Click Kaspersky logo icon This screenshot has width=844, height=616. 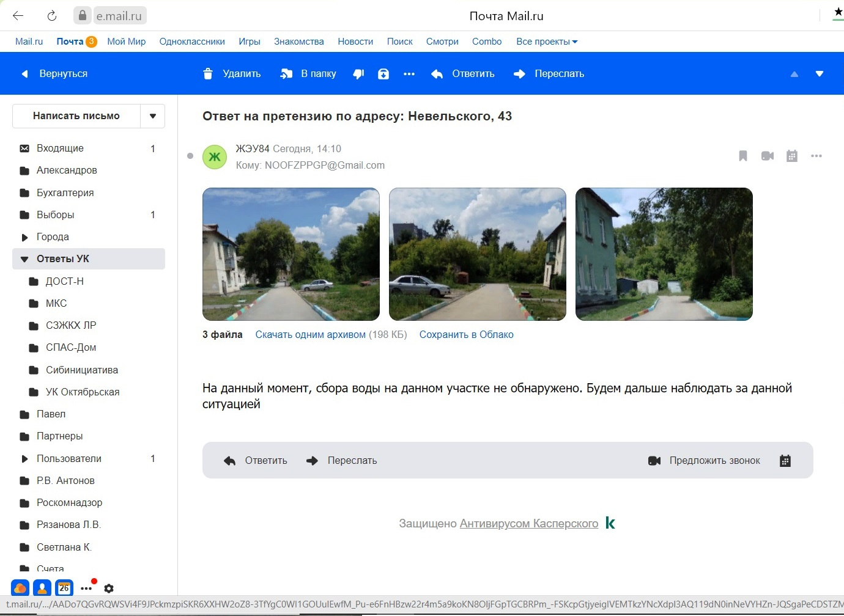point(610,523)
